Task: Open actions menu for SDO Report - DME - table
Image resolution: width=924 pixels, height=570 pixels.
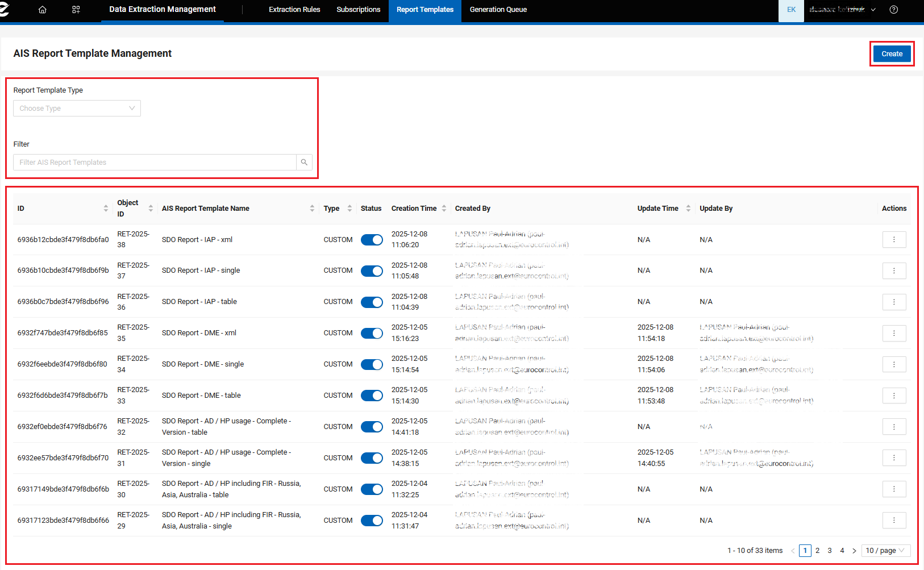Action: pyautogui.click(x=894, y=396)
